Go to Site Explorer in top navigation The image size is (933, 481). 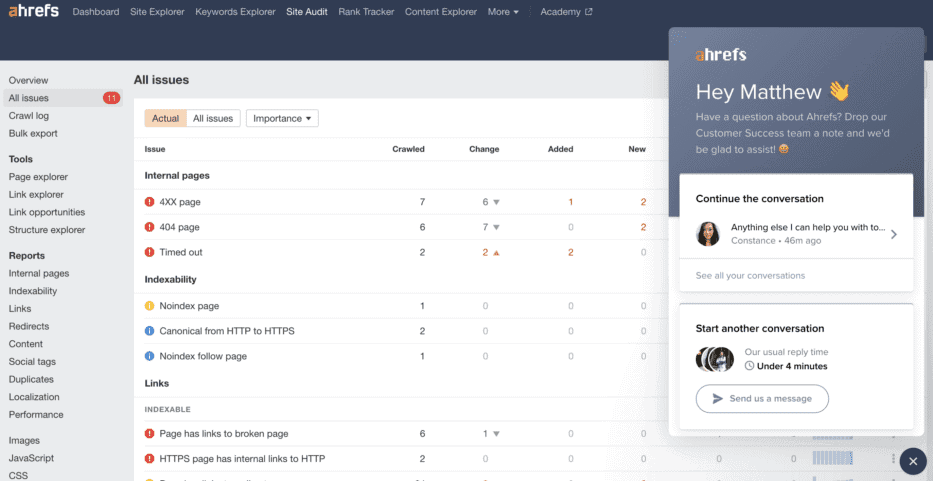point(157,12)
